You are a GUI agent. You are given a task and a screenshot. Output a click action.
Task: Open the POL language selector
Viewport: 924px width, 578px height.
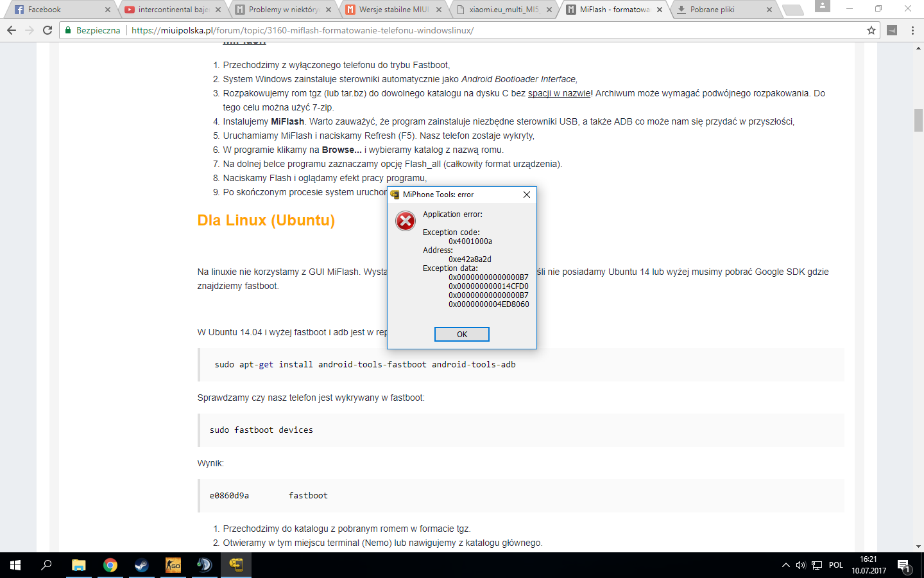[x=835, y=565]
